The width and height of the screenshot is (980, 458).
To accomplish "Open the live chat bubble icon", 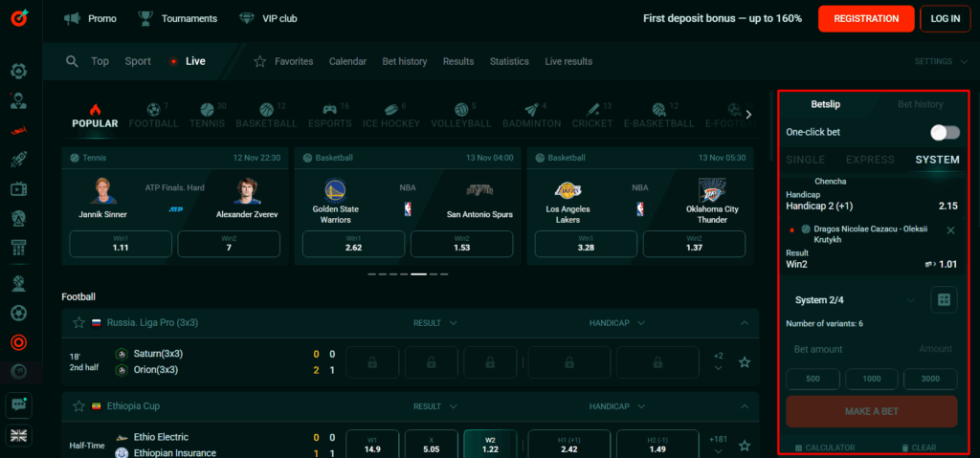I will click(19, 404).
